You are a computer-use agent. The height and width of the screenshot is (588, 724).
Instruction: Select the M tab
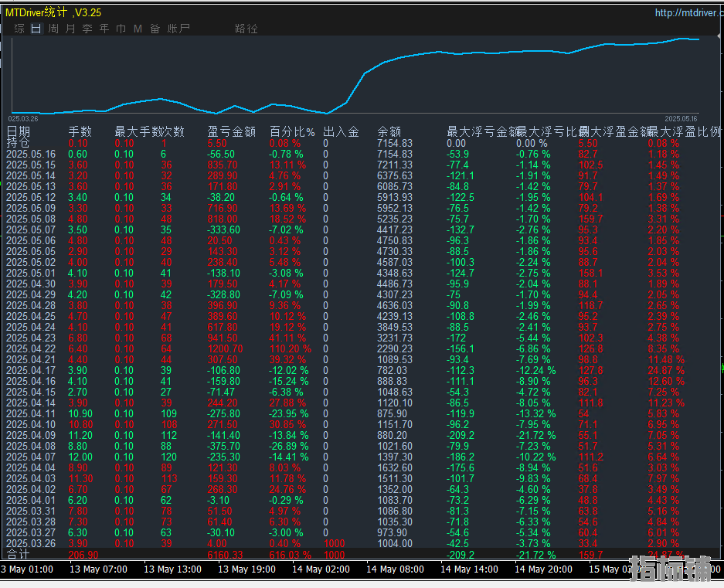click(138, 29)
